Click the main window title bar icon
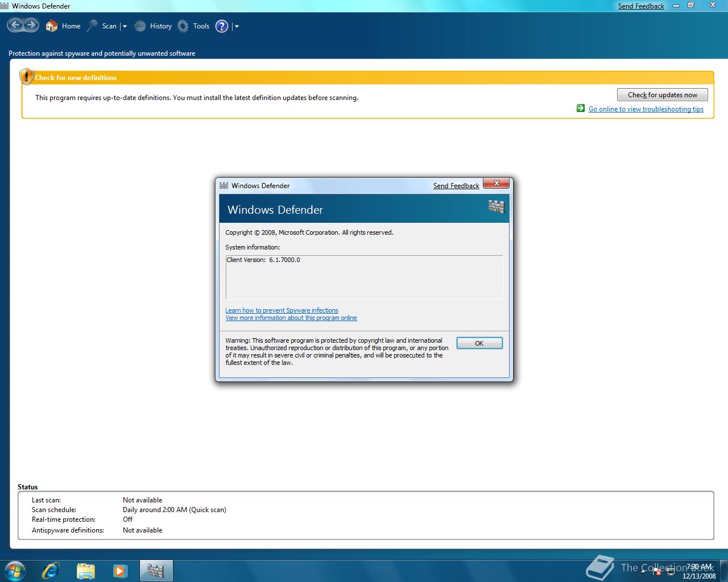Viewport: 728px width, 582px height. tap(5, 6)
